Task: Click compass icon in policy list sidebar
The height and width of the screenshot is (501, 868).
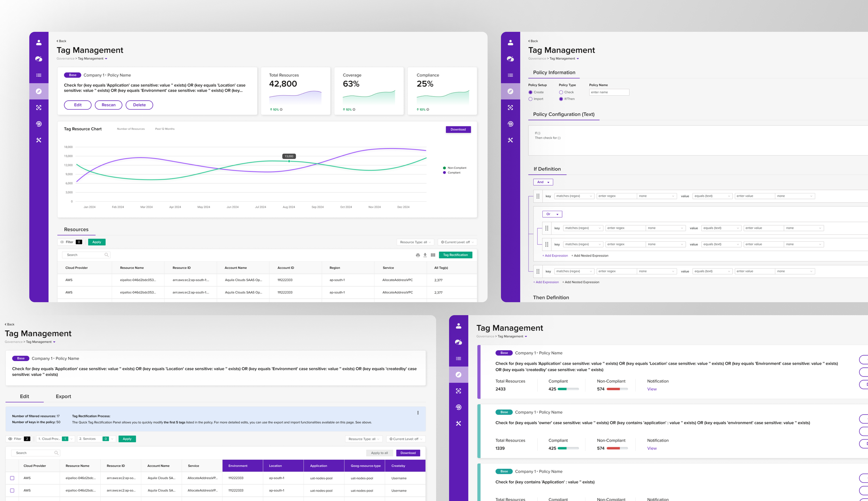Action: pos(459,375)
